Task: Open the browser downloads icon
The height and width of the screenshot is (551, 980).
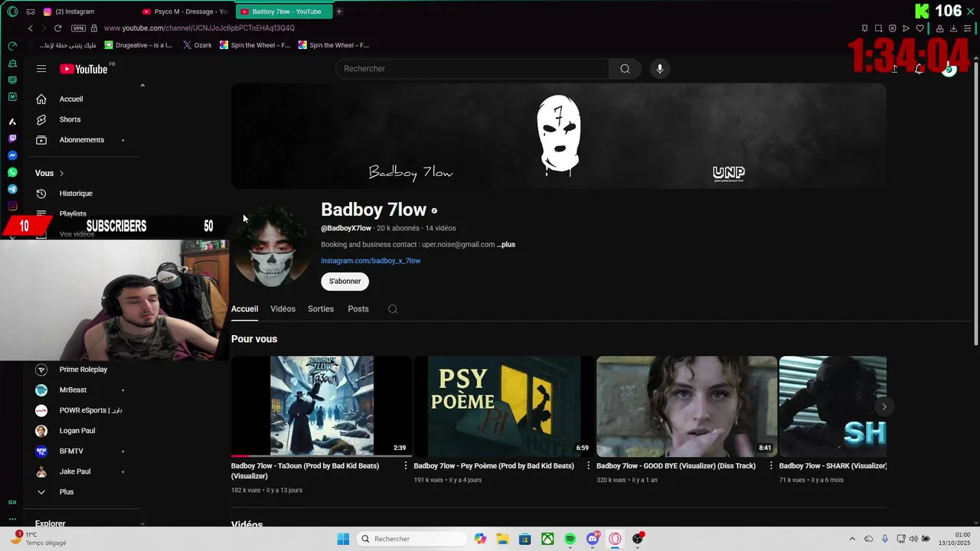Action: click(954, 28)
